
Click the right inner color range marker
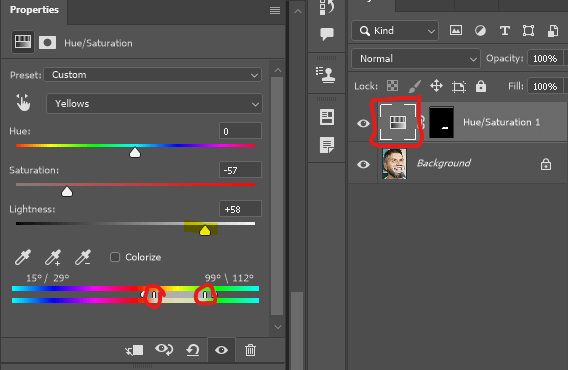tap(205, 295)
